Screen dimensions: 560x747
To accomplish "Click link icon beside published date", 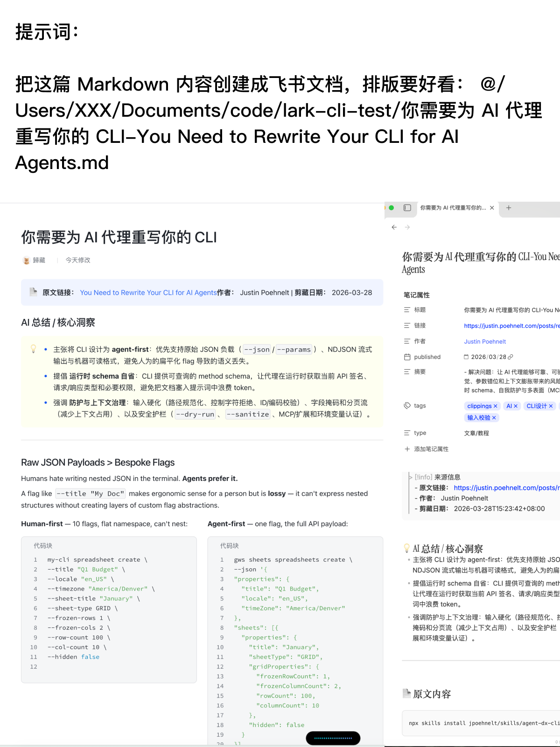I will [x=511, y=357].
